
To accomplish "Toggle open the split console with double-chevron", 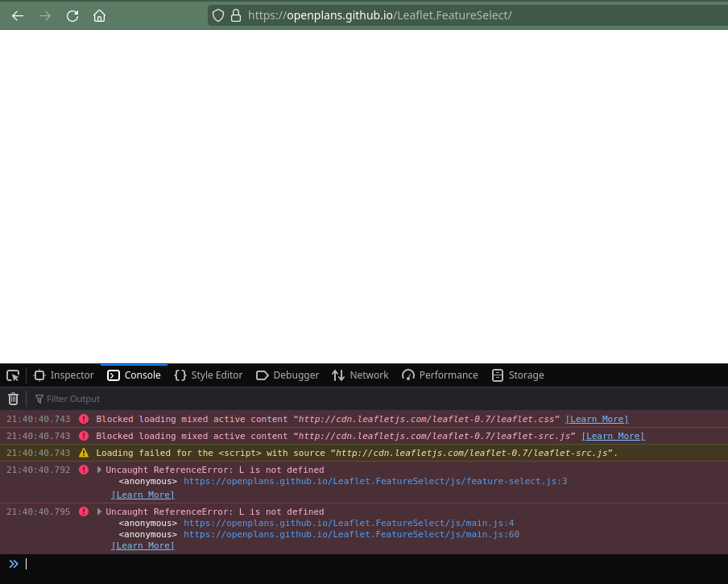I will coord(14,564).
